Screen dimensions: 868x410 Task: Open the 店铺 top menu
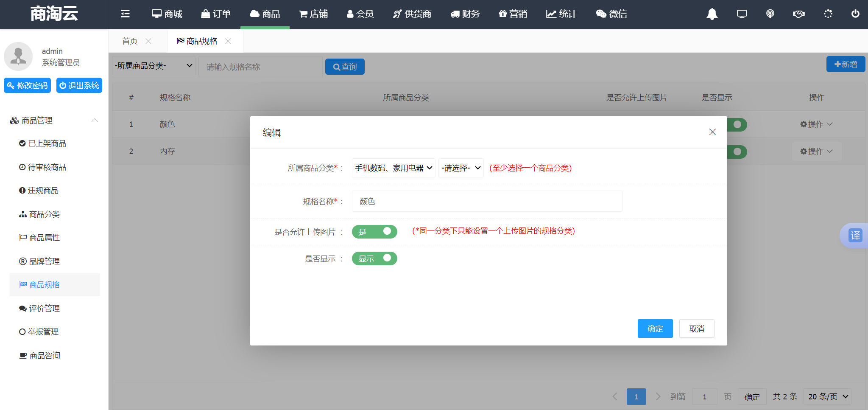pos(313,14)
